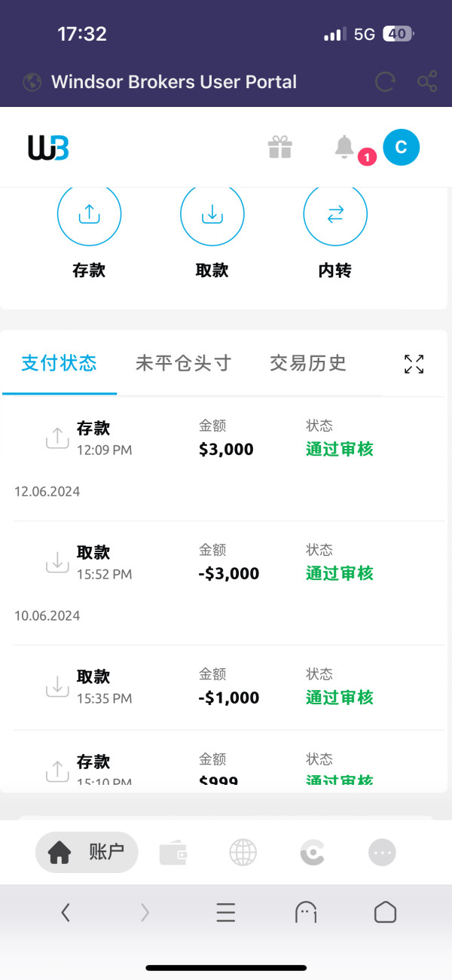Share the page via browser share icon
This screenshot has height=980, width=452.
[x=427, y=81]
